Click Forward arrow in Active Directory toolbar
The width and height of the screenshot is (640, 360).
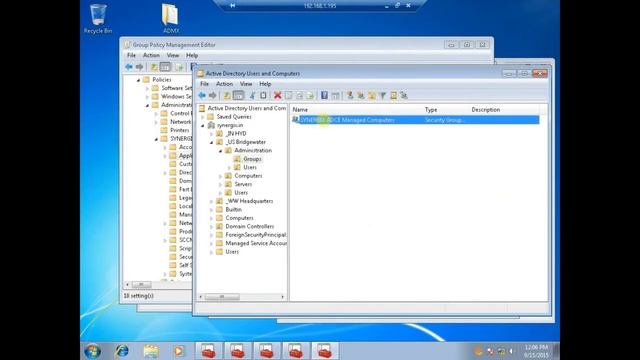213,96
